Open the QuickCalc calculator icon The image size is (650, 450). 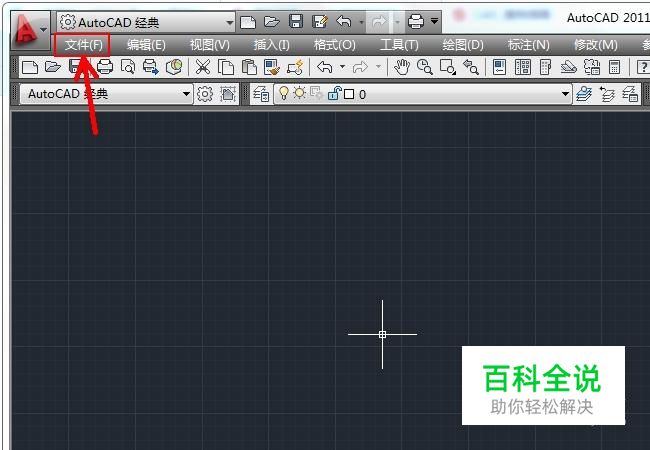tap(615, 67)
